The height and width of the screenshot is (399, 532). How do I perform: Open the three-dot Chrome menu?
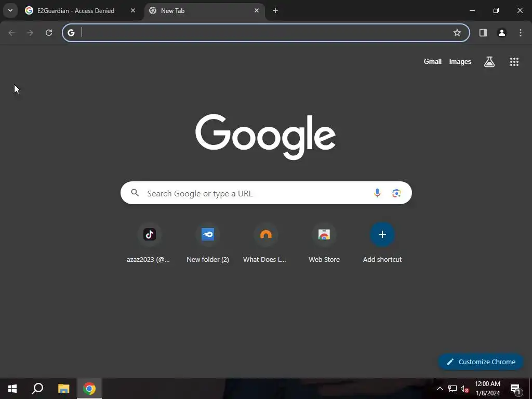pos(521,33)
